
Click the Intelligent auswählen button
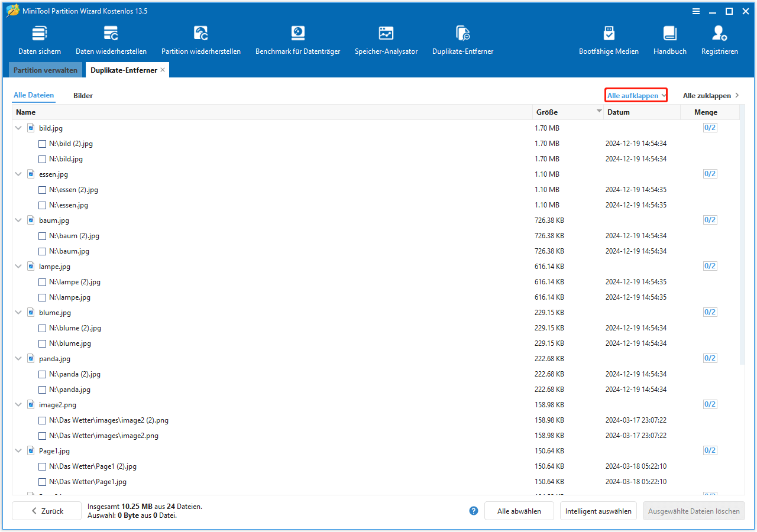pyautogui.click(x=598, y=511)
